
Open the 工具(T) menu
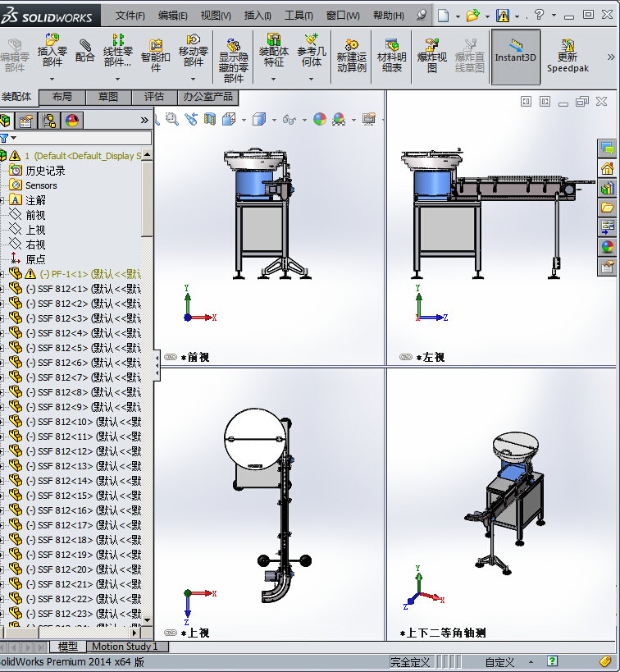point(299,16)
